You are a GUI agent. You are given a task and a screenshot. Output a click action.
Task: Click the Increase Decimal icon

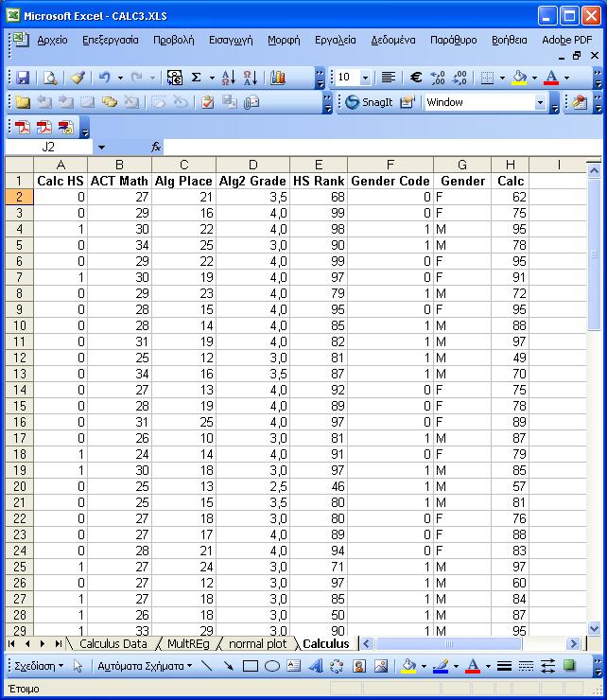[x=438, y=78]
